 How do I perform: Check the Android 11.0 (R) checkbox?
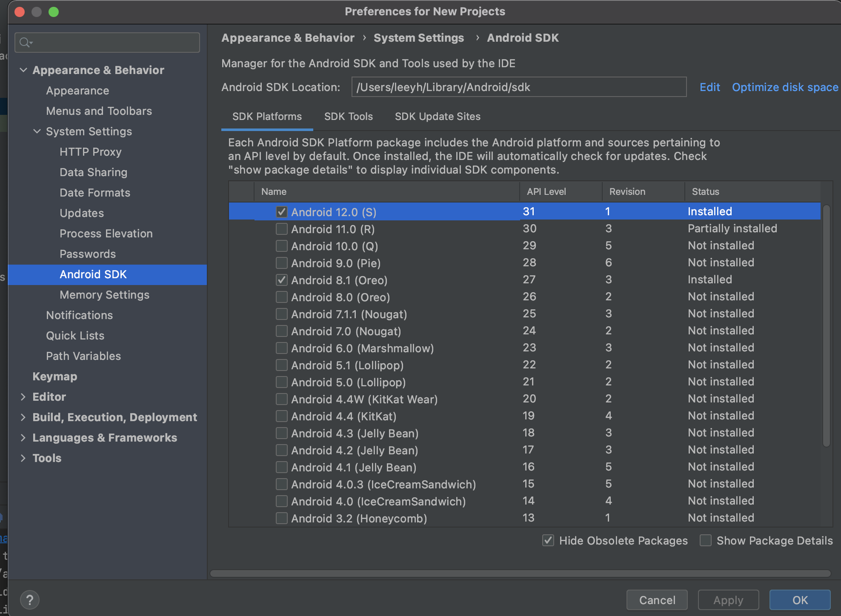281,229
